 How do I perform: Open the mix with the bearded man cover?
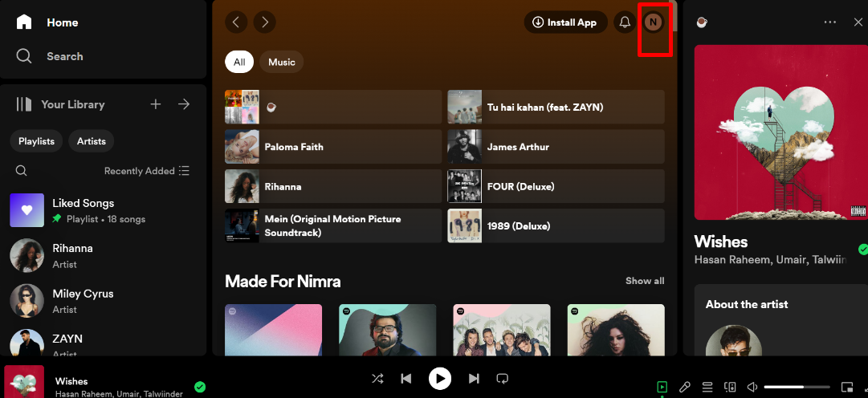(x=388, y=330)
